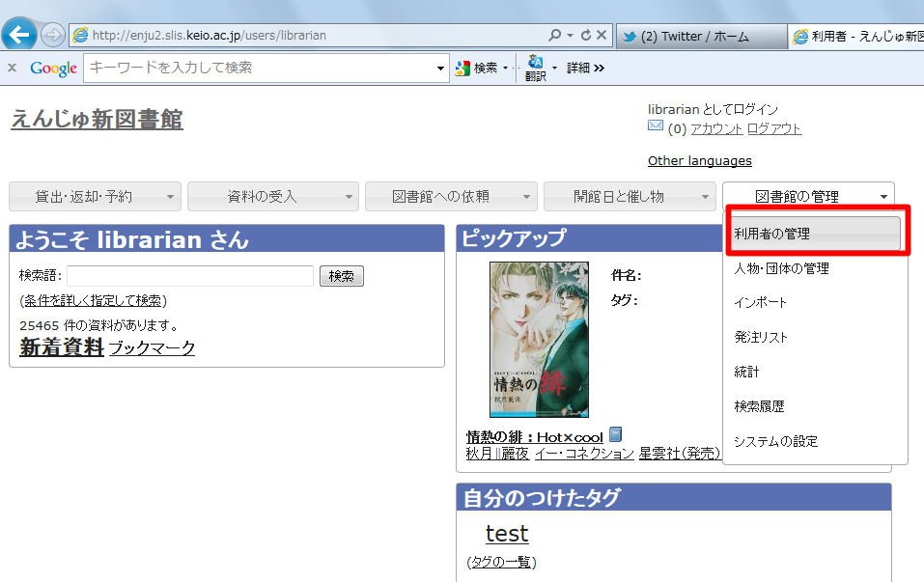Image resolution: width=924 pixels, height=582 pixels.
Task: Click the refresh icon in address bar
Action: coord(586,36)
